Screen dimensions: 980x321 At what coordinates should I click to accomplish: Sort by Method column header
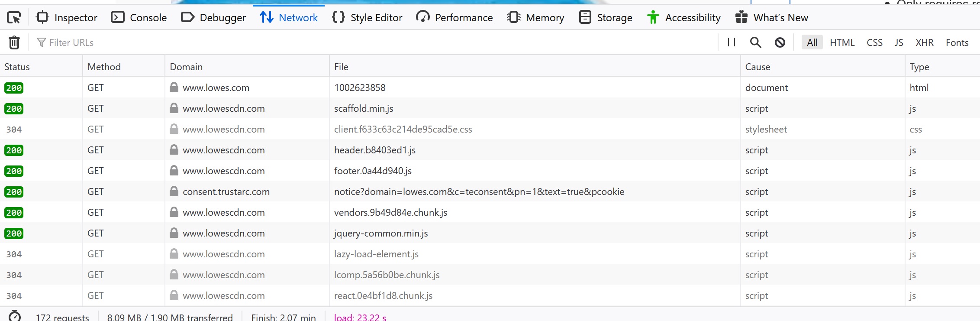[x=124, y=66]
